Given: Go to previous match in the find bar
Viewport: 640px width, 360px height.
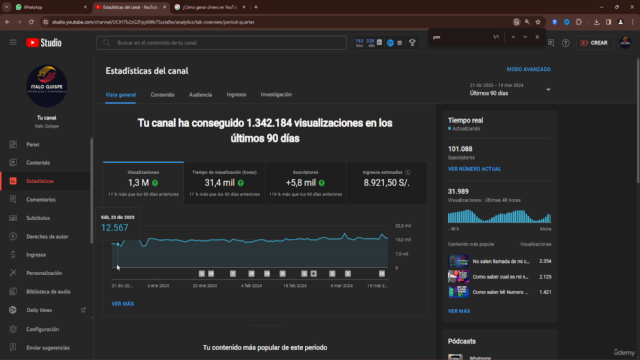Looking at the screenshot, I should coord(513,37).
